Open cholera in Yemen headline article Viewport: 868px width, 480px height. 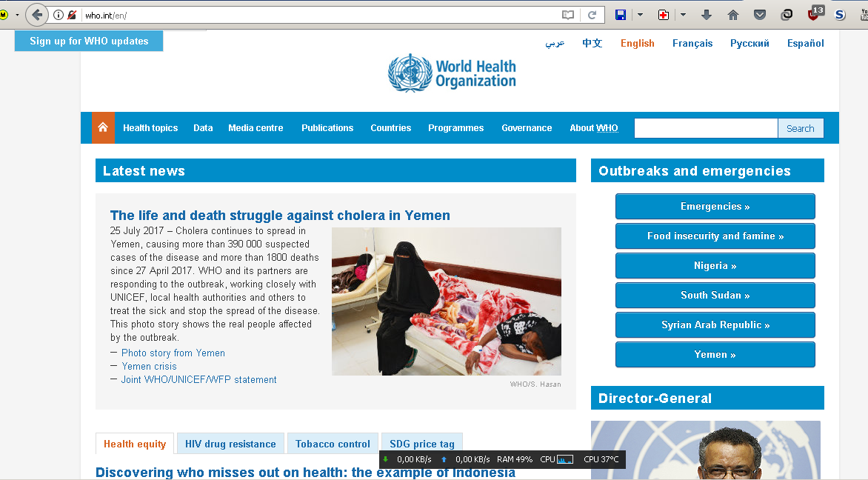pyautogui.click(x=280, y=216)
